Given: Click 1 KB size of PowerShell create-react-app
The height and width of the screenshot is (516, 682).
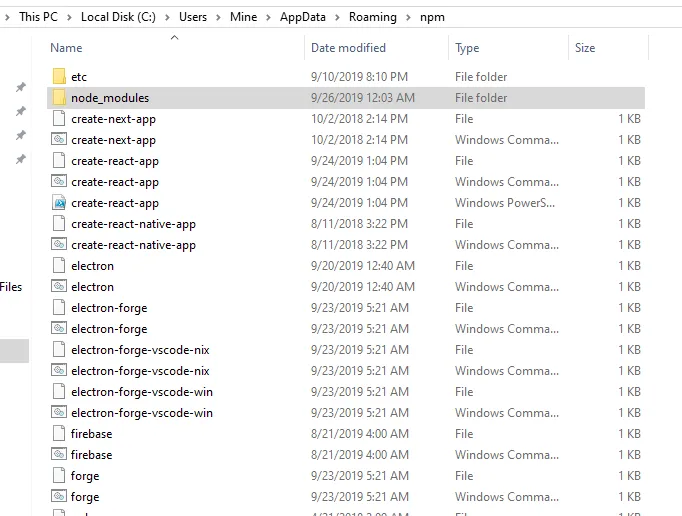Looking at the screenshot, I should (629, 203).
